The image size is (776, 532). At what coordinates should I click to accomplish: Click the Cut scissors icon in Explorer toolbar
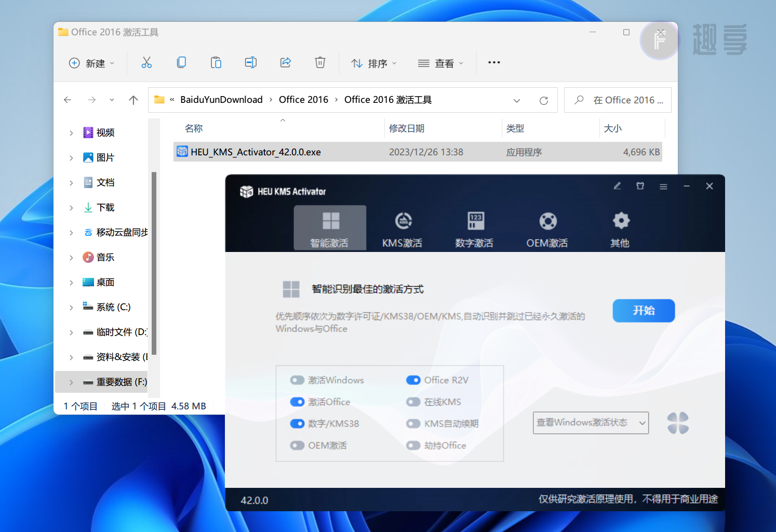tap(146, 63)
